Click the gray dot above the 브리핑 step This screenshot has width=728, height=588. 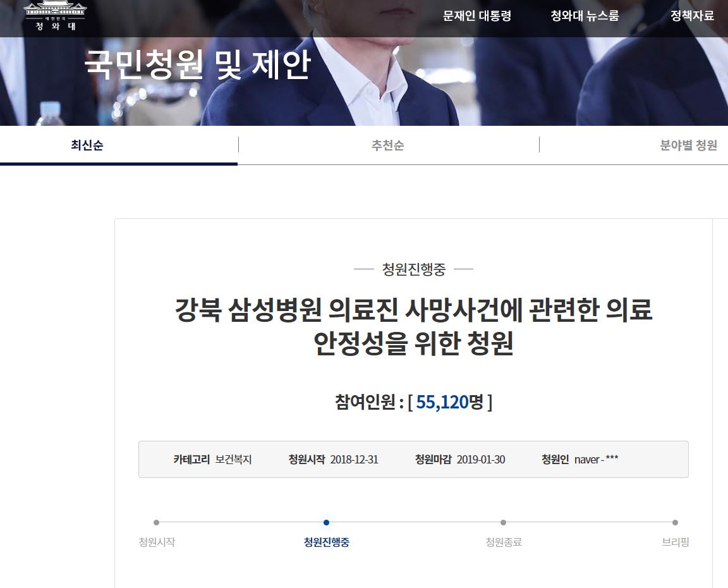(x=675, y=522)
